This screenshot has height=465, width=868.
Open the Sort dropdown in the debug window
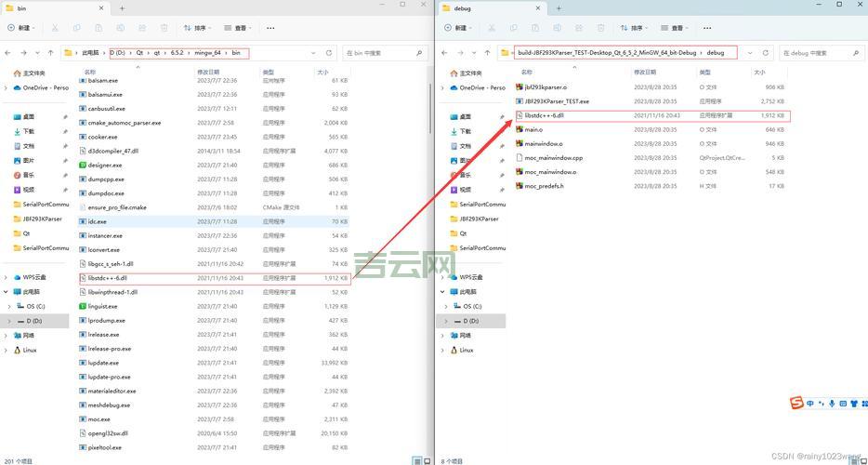(x=635, y=28)
